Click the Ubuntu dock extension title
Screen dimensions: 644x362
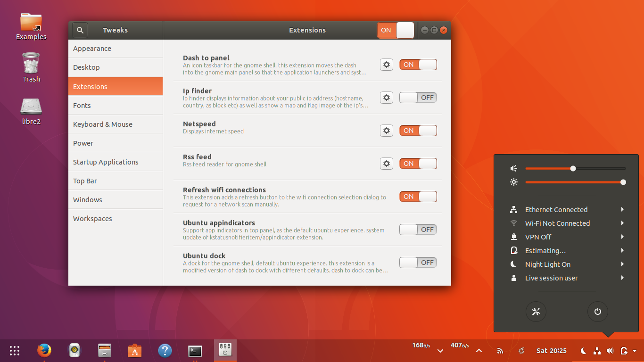[x=205, y=256]
